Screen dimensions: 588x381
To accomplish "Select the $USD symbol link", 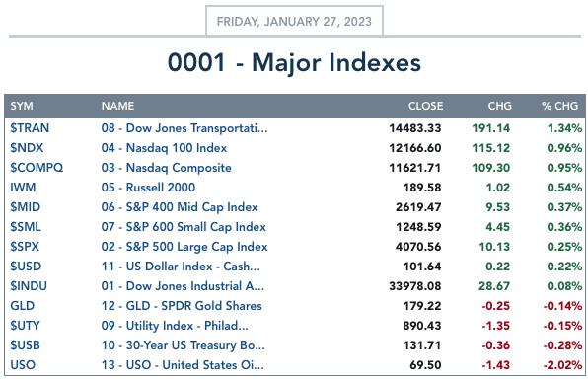I will (26, 267).
